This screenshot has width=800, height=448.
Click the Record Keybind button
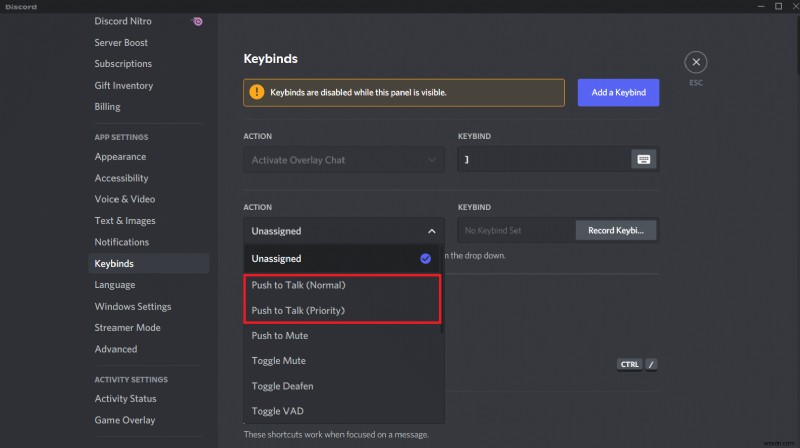click(615, 231)
